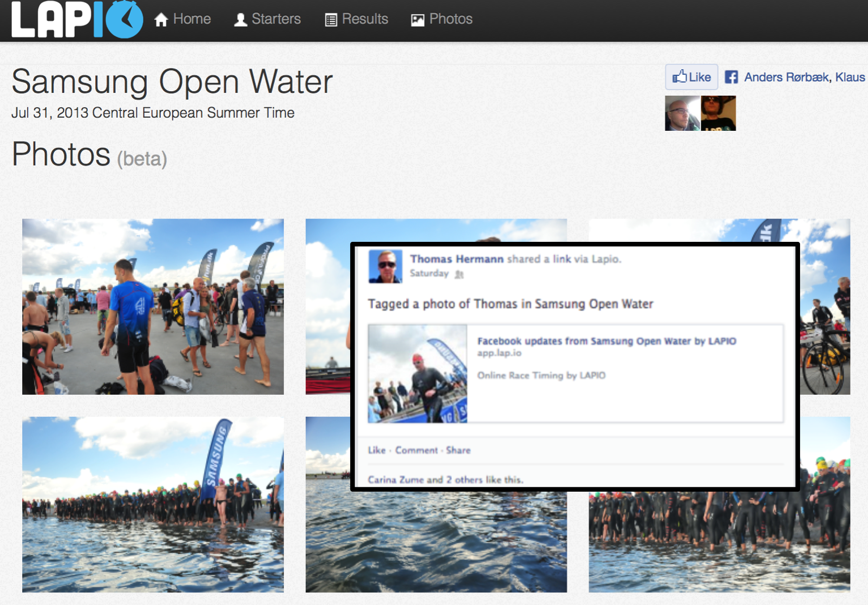Click 'Tagged a photo of Thomas' post text

510,304
